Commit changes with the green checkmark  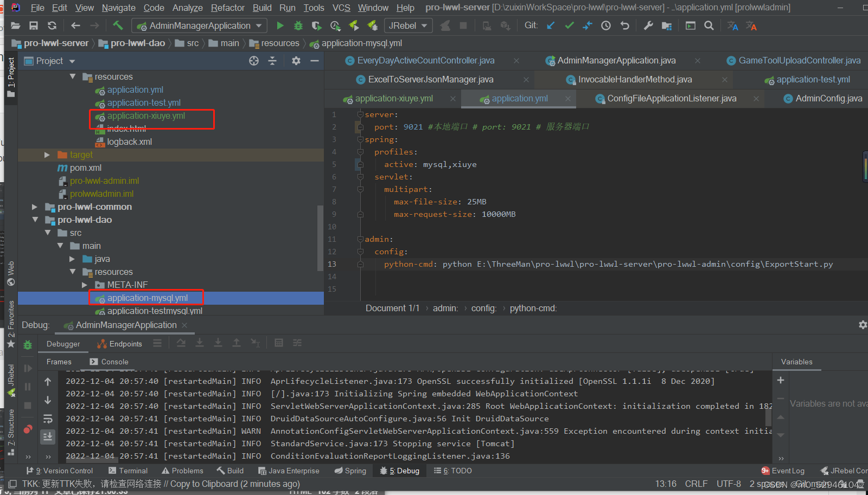[x=569, y=25]
